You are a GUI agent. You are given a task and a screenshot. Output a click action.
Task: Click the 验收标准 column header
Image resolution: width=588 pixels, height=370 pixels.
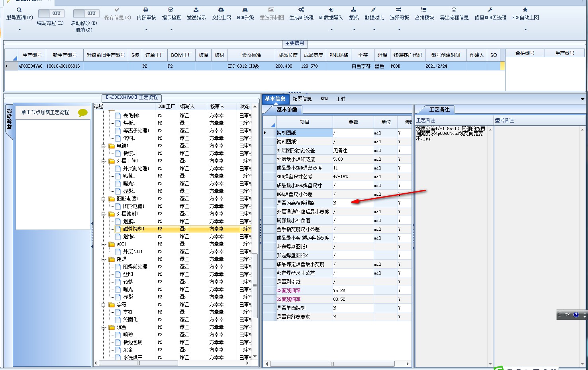(x=251, y=55)
